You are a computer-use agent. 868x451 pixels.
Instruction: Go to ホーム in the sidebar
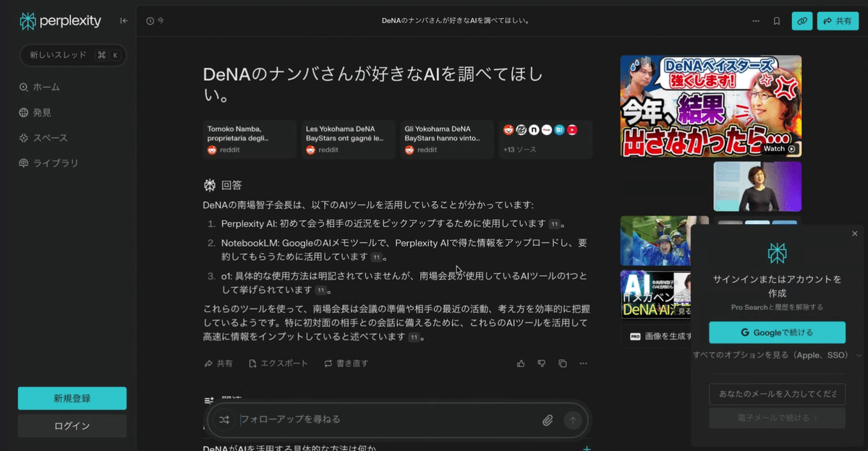(40, 87)
